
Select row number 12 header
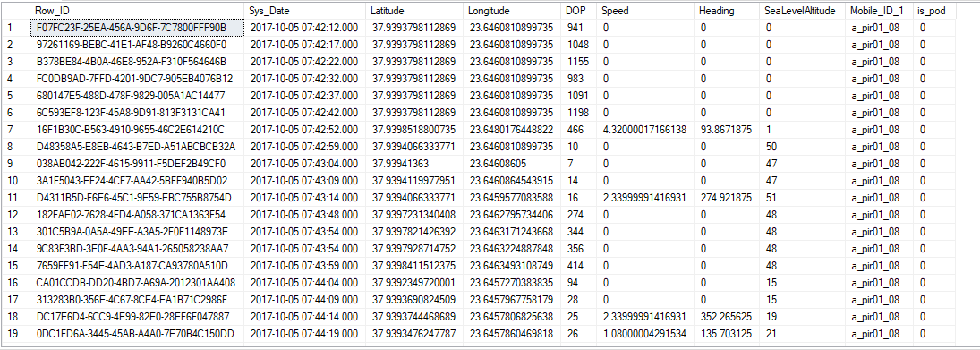coord(15,215)
